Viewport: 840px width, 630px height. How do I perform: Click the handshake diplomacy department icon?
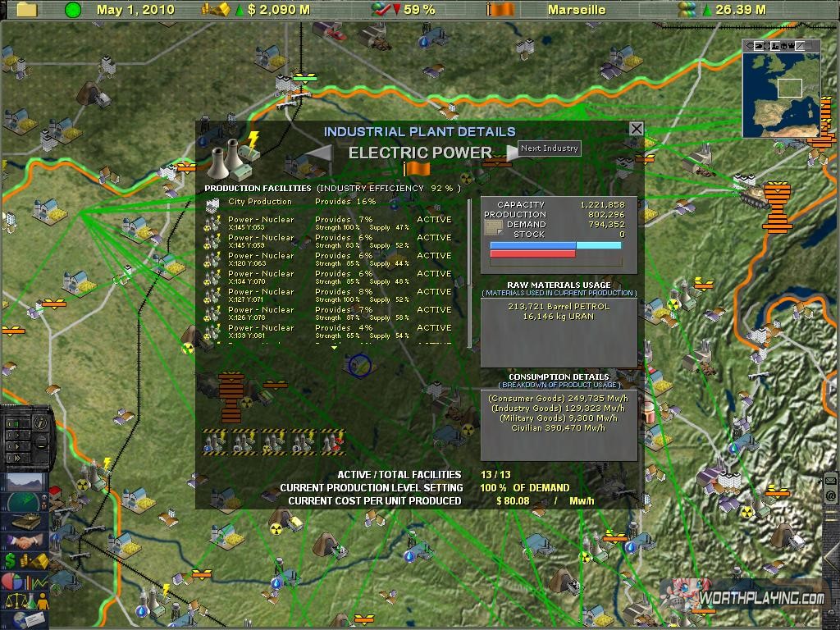pos(26,541)
